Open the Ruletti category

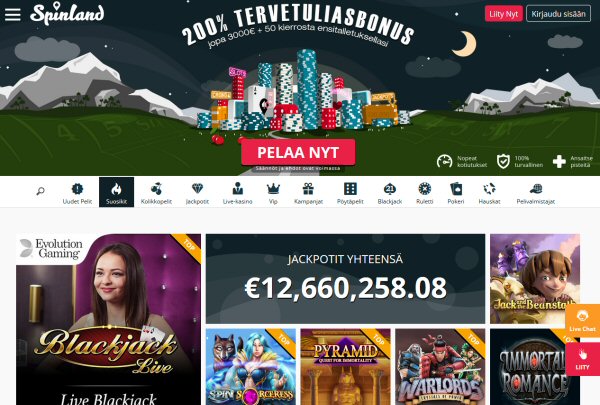pyautogui.click(x=424, y=193)
